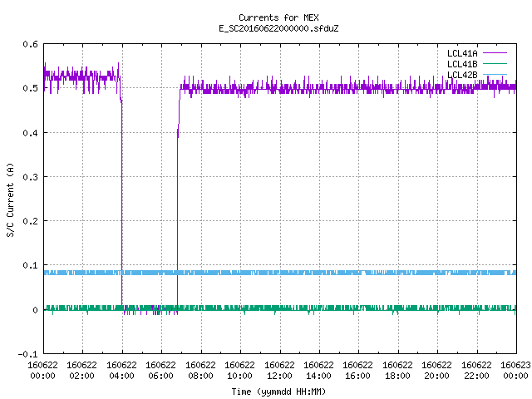The image size is (532, 399).
Task: Click the '160622 18:00' x-axis tick label
Action: click(397, 371)
